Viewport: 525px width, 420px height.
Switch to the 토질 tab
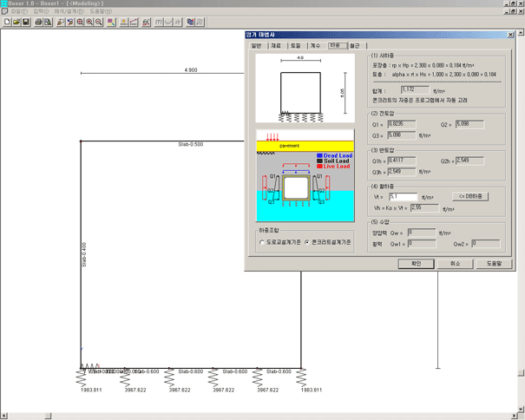(296, 45)
